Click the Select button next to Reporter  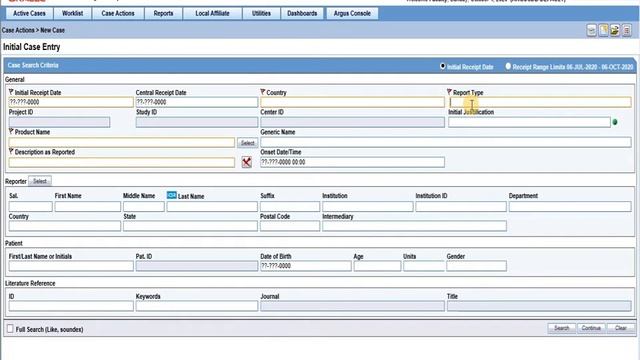click(40, 181)
